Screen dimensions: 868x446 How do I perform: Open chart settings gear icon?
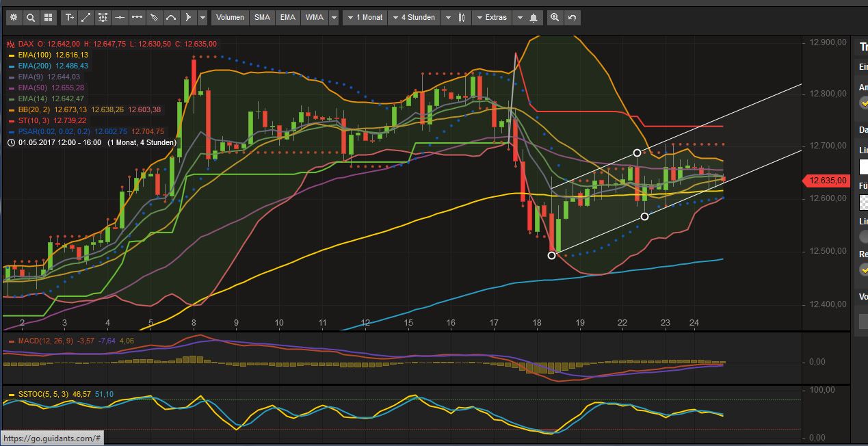click(x=13, y=17)
